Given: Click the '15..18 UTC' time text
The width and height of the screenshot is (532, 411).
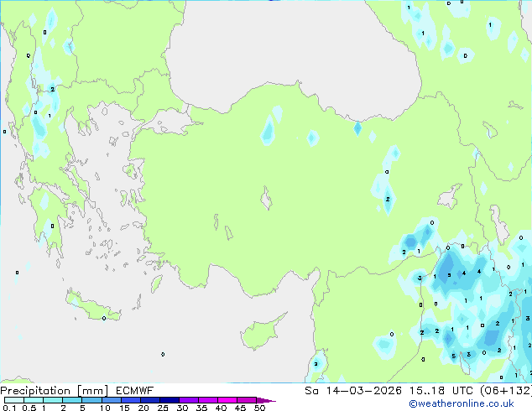Looking at the screenshot, I should pos(441,391).
